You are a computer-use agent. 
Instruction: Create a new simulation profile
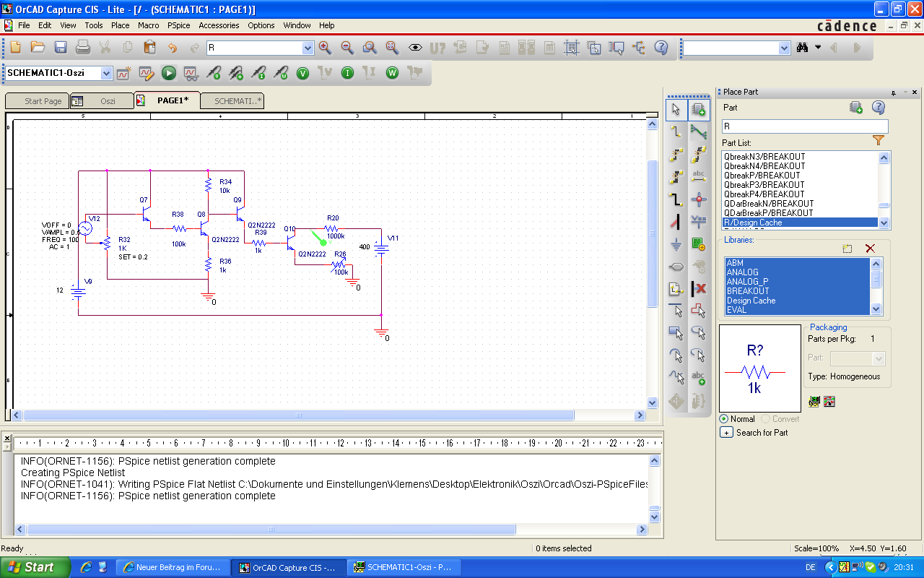point(124,73)
